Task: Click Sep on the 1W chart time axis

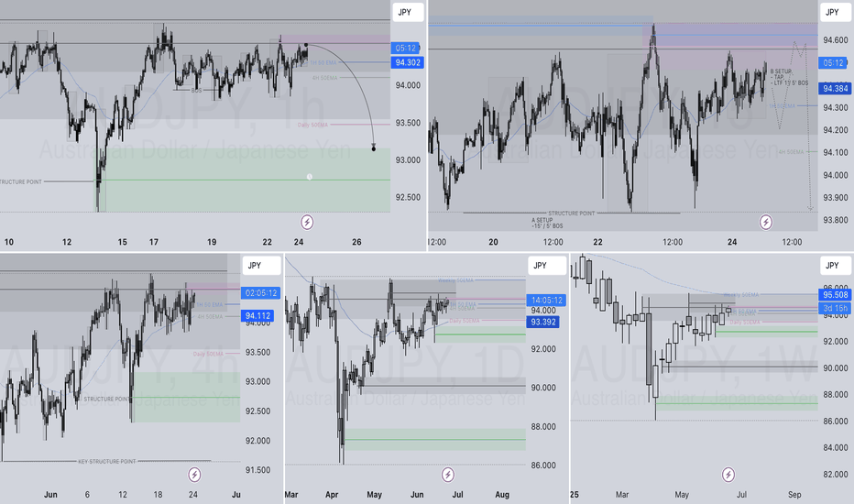Action: (794, 495)
